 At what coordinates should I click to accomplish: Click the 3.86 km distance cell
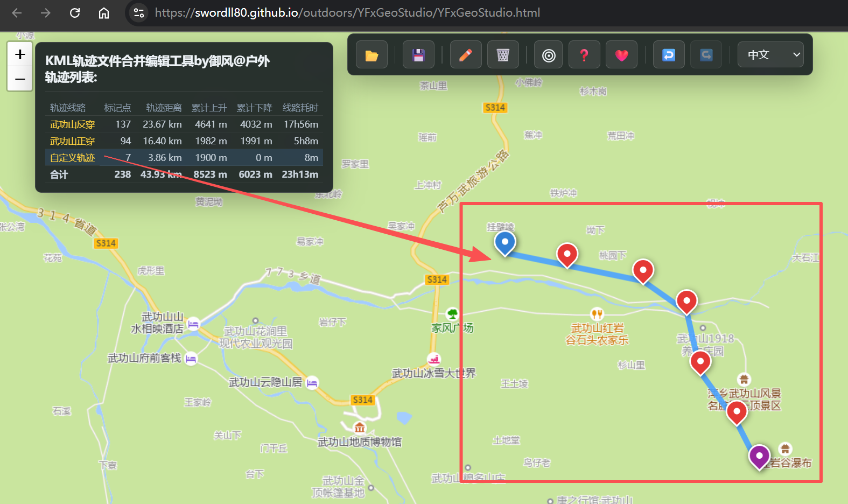point(165,158)
